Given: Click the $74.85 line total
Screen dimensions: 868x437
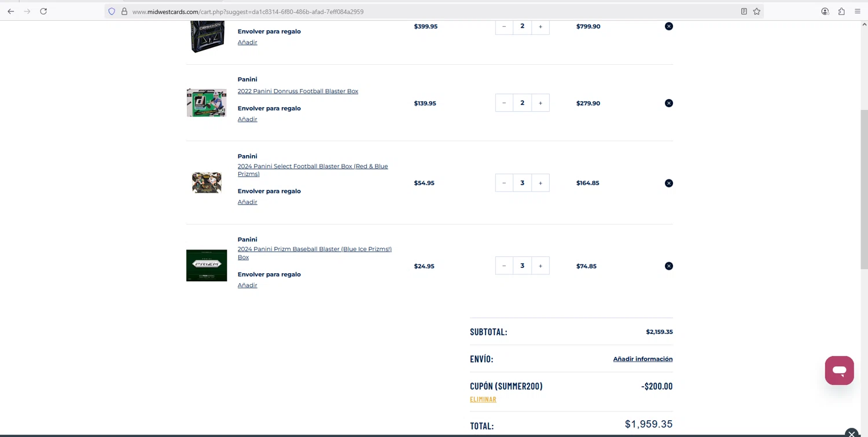Looking at the screenshot, I should click(x=586, y=266).
